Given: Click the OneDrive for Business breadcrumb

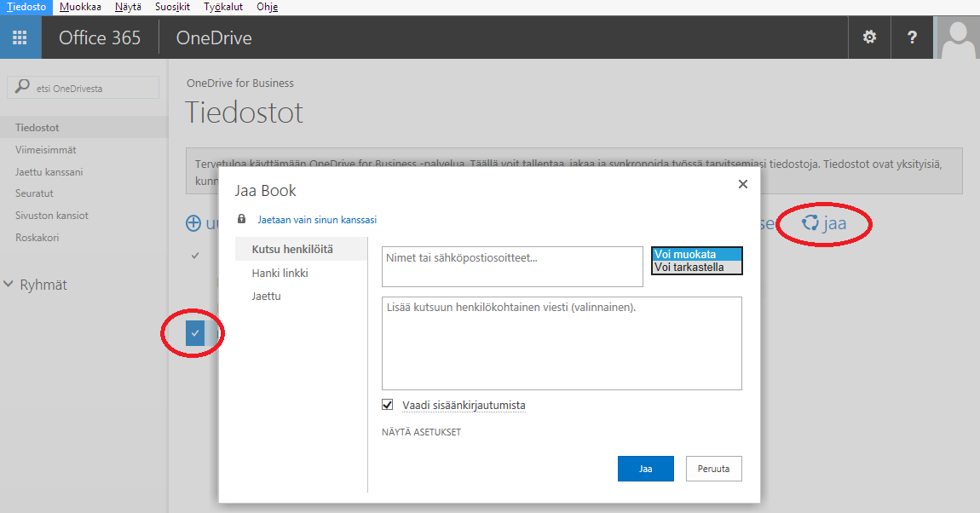Looking at the screenshot, I should (x=240, y=84).
